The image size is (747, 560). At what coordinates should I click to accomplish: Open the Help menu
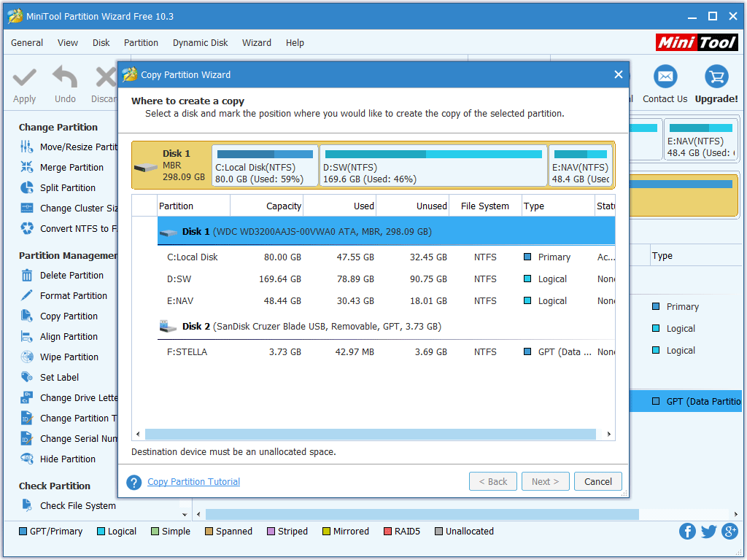pos(295,43)
